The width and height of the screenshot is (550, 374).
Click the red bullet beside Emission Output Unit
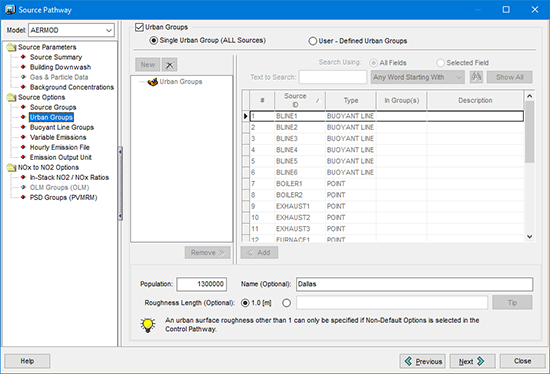click(x=23, y=157)
